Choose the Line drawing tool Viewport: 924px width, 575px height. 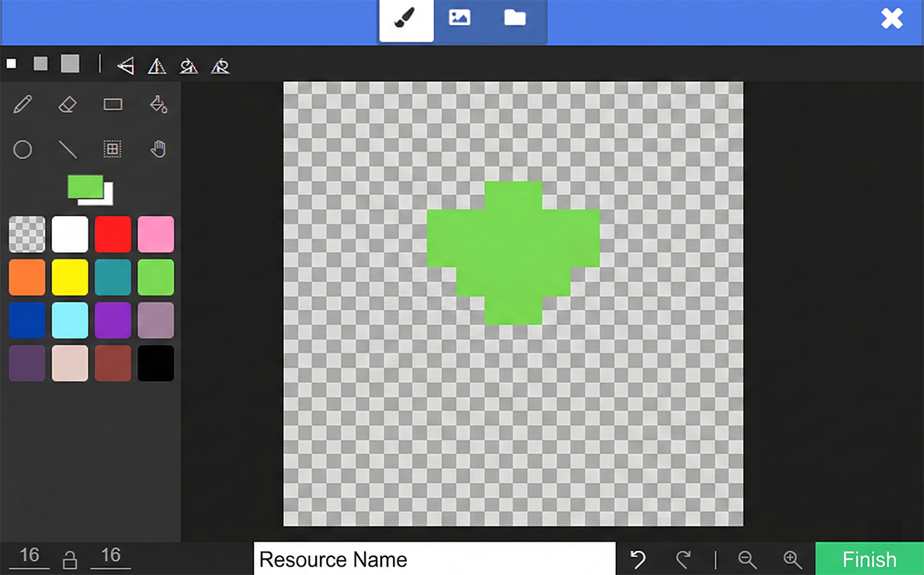[x=68, y=149]
